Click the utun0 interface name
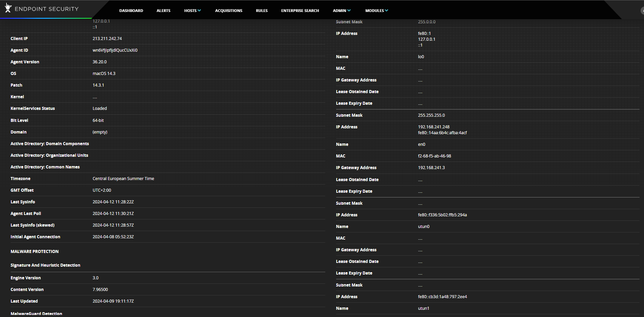 423,227
